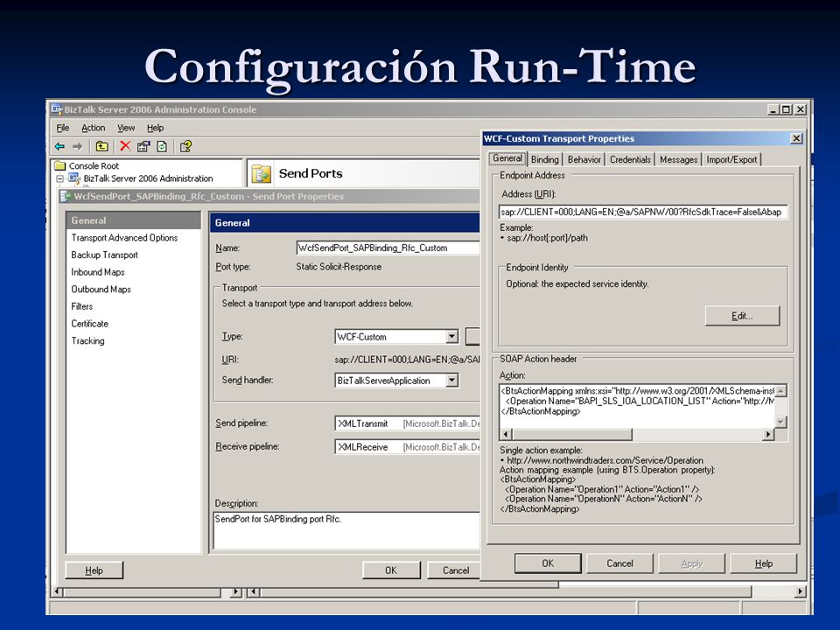This screenshot has height=630, width=840.
Task: Select General in the Send Port Properties list
Action: [133, 220]
